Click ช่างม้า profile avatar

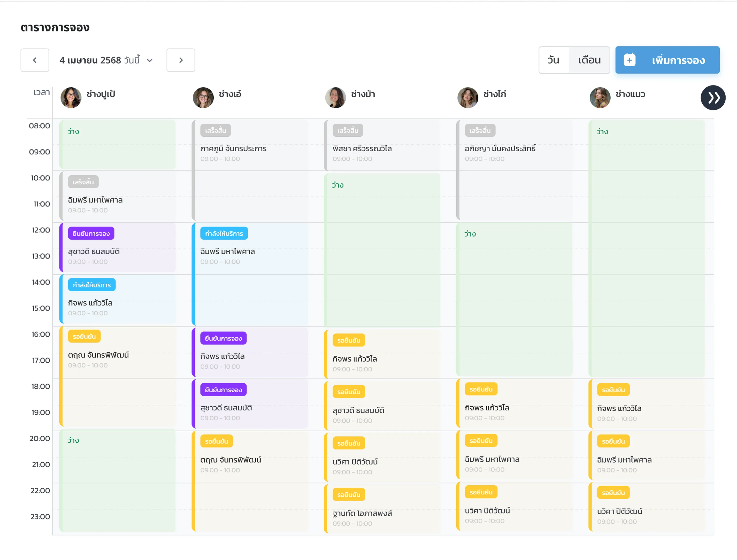click(335, 98)
